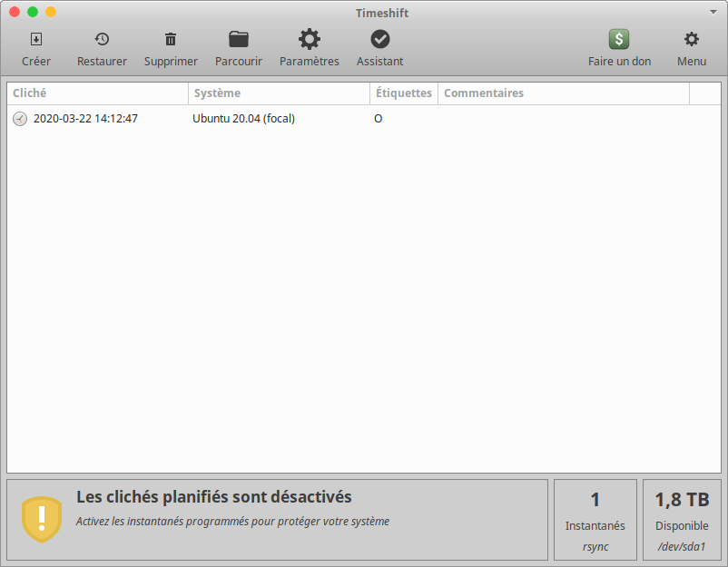Select the 2020-03-22 14:12:47 snapshot row

tap(85, 119)
